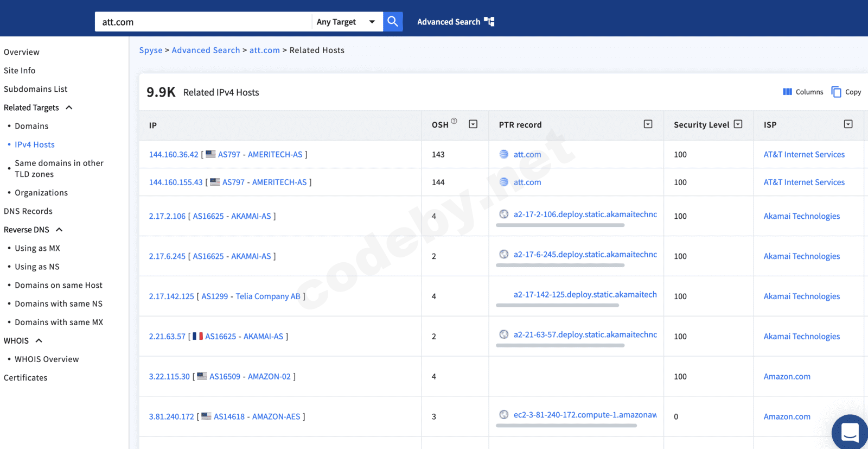This screenshot has height=449, width=868.
Task: Click the magnifying glass search button
Action: [393, 22]
